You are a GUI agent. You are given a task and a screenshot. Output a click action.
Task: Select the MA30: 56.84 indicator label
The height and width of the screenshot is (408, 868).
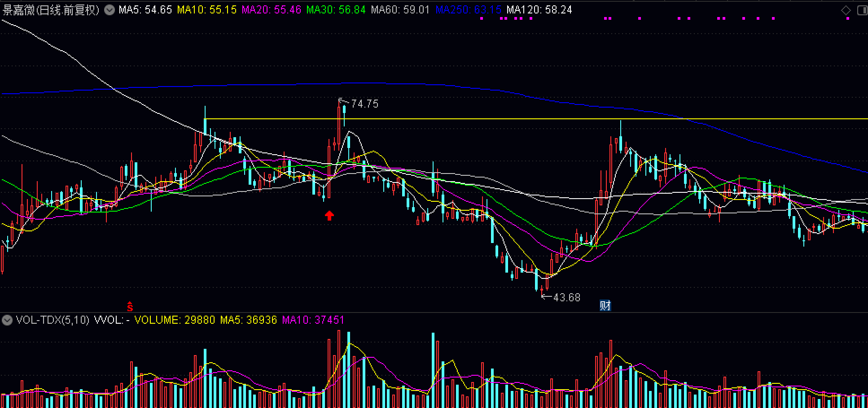336,10
